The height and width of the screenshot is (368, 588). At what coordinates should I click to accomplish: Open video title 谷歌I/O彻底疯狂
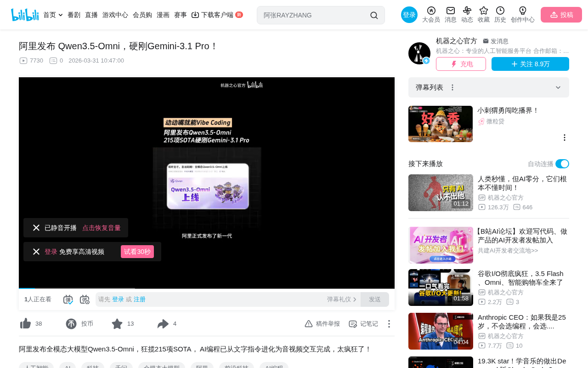click(x=520, y=278)
